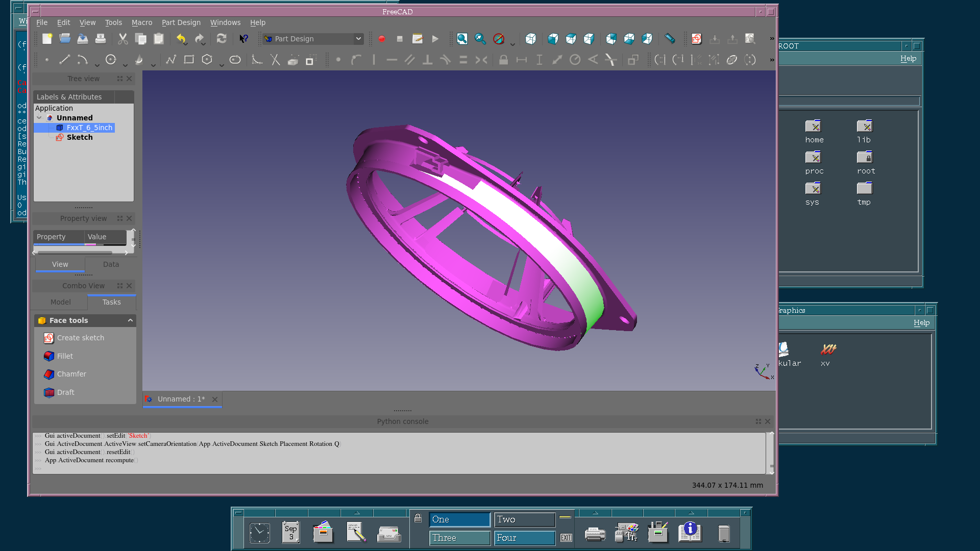The height and width of the screenshot is (551, 980).
Task: Switch to the Model tab in Combo View
Action: 61,302
